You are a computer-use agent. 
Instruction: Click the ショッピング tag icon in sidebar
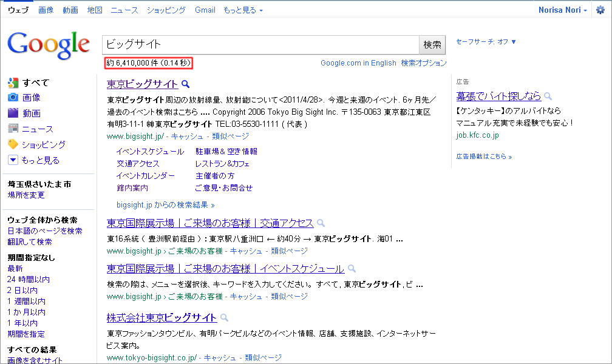(x=13, y=144)
